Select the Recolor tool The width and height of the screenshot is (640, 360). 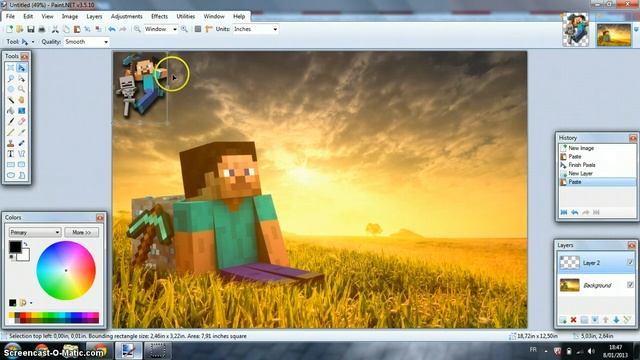pos(21,143)
